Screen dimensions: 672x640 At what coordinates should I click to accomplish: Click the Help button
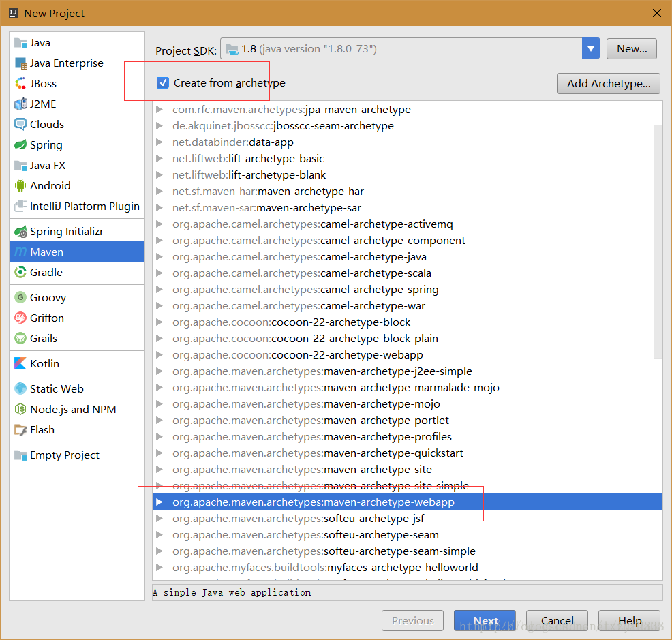(629, 620)
